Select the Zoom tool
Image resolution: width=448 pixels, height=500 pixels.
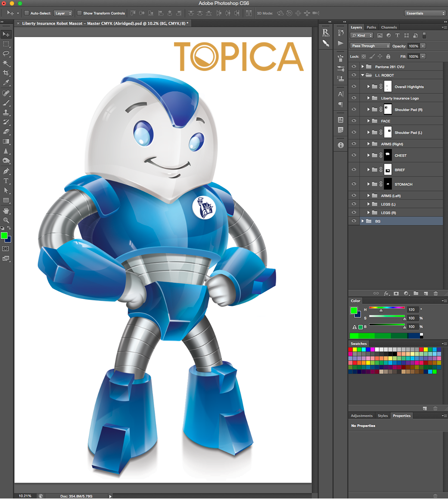tap(6, 220)
